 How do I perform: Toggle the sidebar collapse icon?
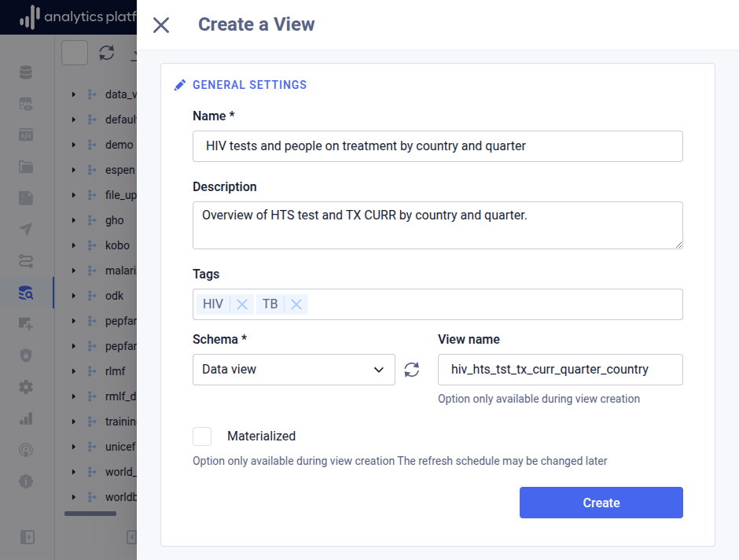[x=28, y=537]
